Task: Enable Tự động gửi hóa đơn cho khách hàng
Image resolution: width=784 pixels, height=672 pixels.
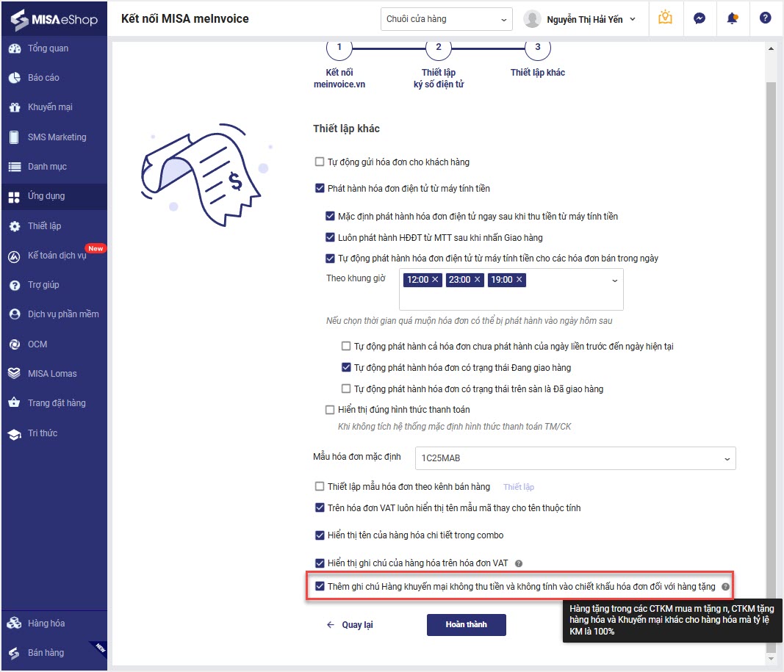Action: point(320,162)
